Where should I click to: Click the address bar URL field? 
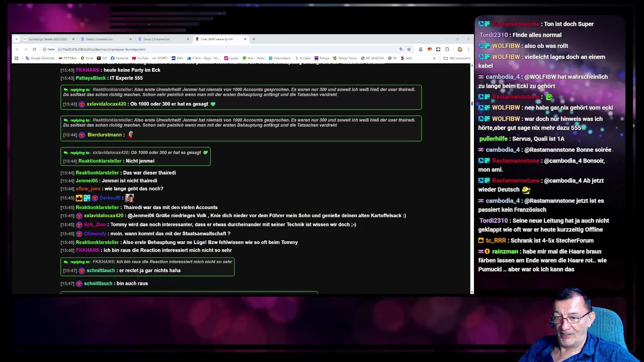click(x=226, y=49)
